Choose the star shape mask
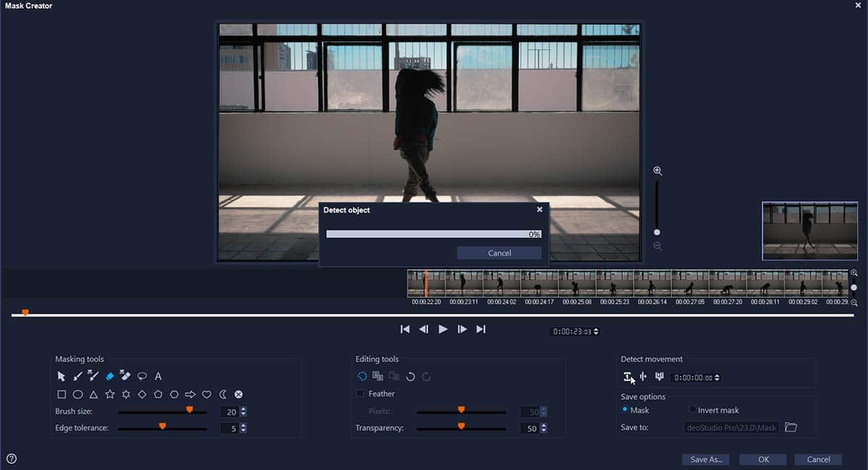Image resolution: width=868 pixels, height=470 pixels. 110,395
